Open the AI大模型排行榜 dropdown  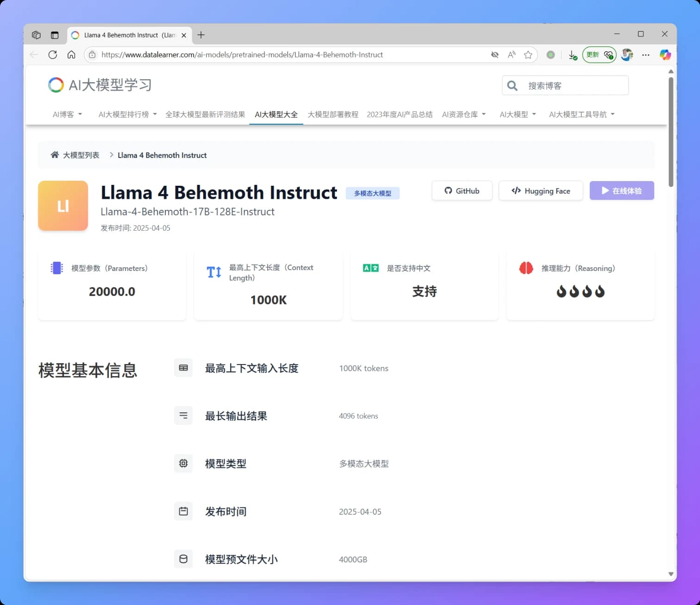(x=127, y=114)
